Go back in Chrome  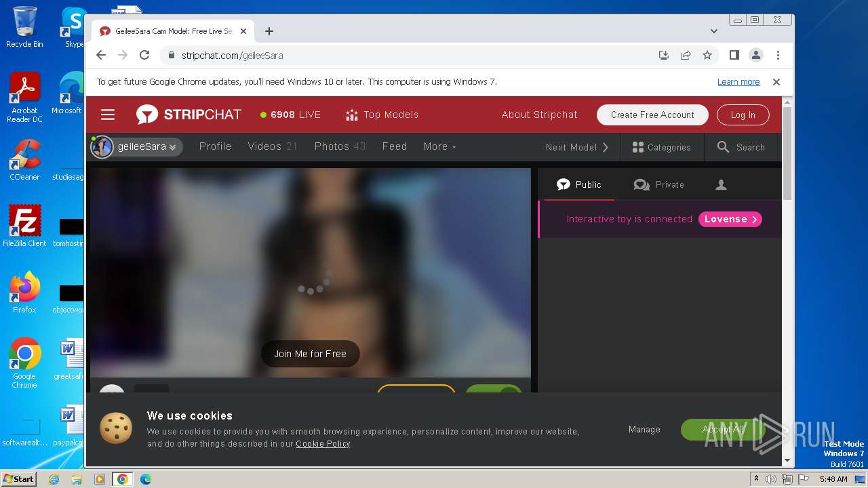(101, 55)
